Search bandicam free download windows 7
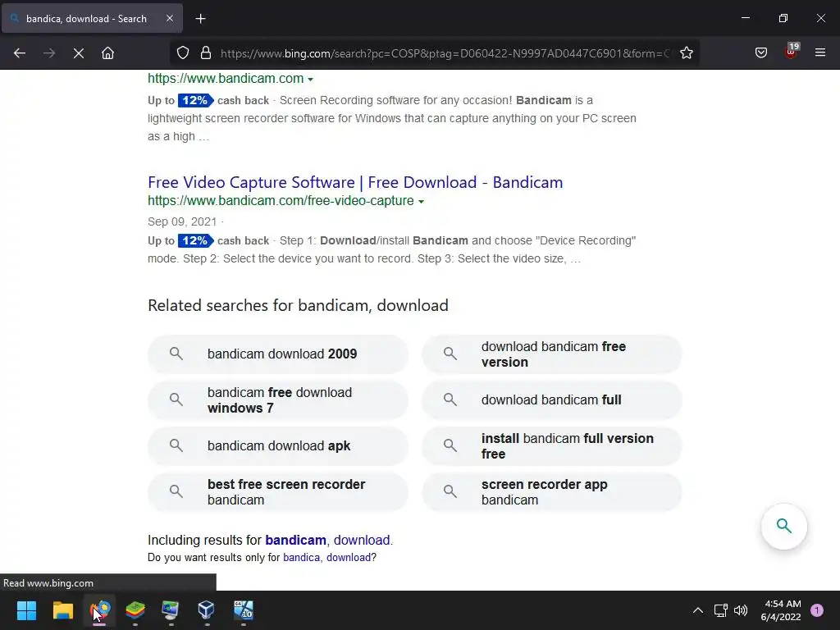 [277, 400]
